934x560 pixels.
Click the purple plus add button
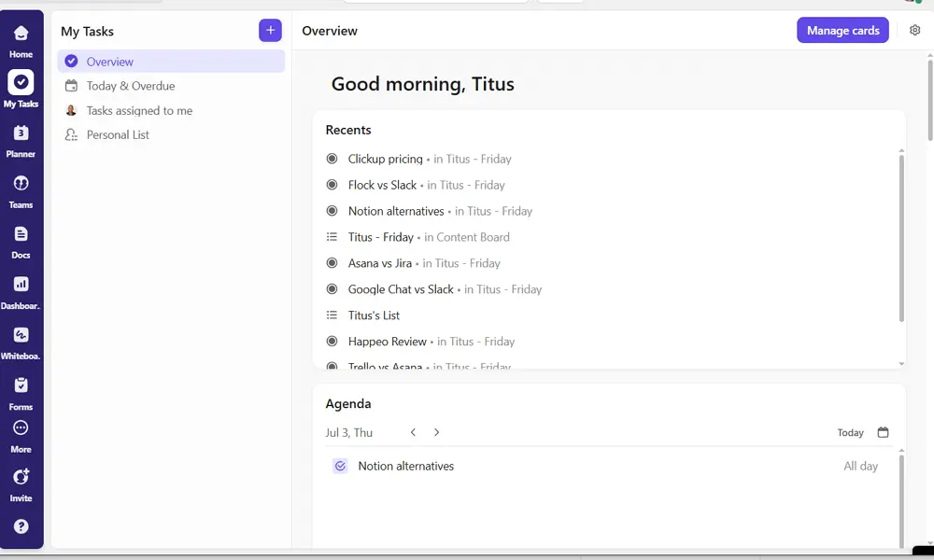coord(270,31)
